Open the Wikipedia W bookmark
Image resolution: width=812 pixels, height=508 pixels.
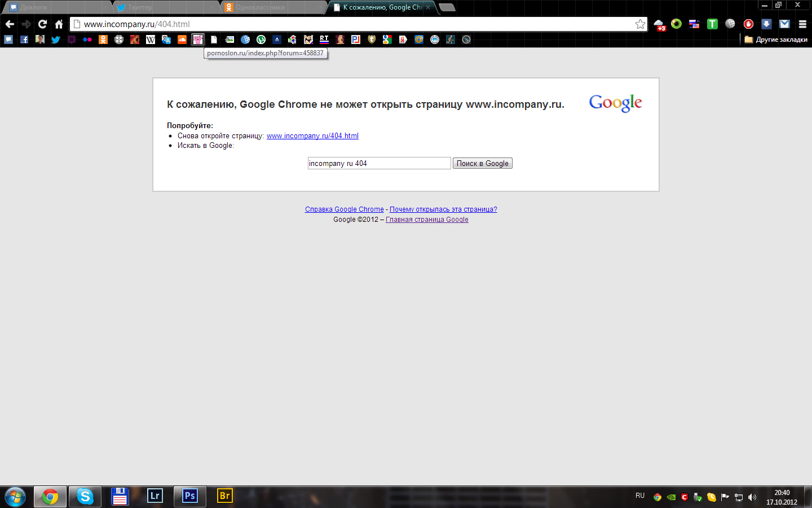tap(151, 40)
